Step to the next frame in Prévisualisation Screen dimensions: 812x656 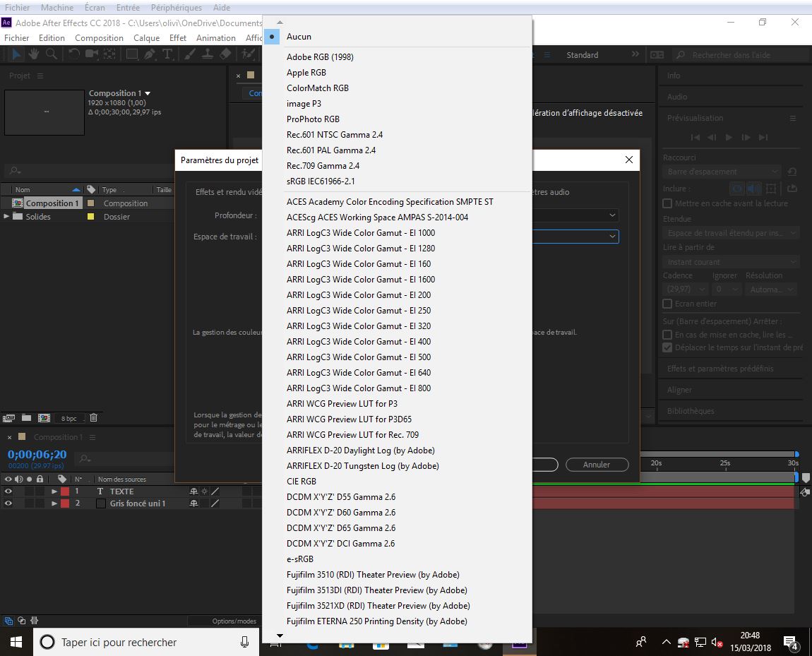[746, 137]
